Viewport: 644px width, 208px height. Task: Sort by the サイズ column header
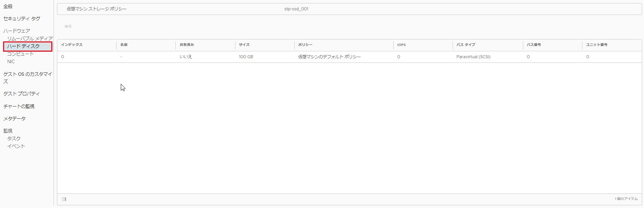click(x=244, y=45)
